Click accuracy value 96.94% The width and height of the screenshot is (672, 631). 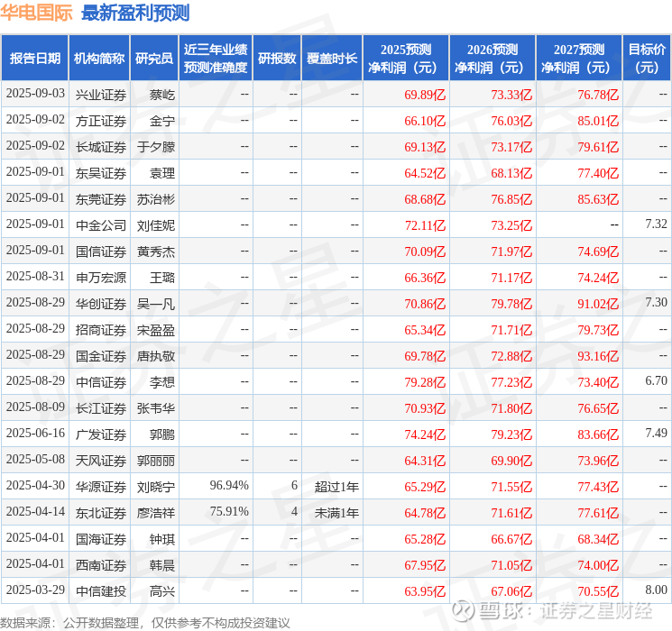229,485
